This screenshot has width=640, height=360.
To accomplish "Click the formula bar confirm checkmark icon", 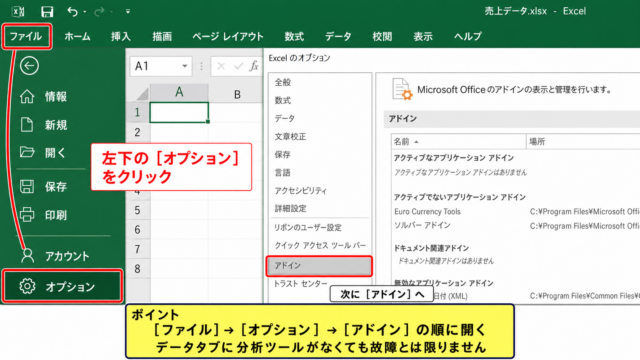I will coord(238,66).
